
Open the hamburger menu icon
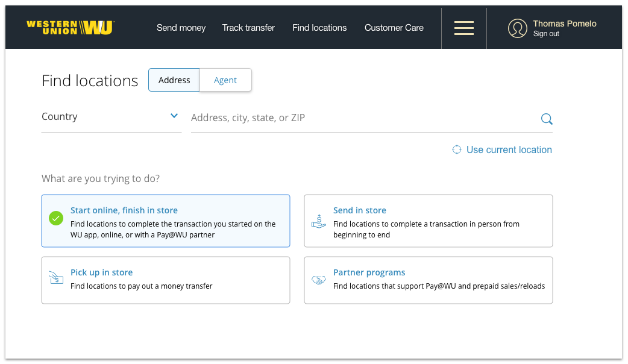[464, 28]
